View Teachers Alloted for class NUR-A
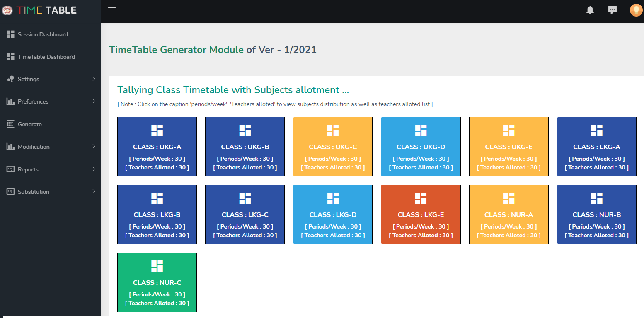The image size is (644, 318). (508, 235)
